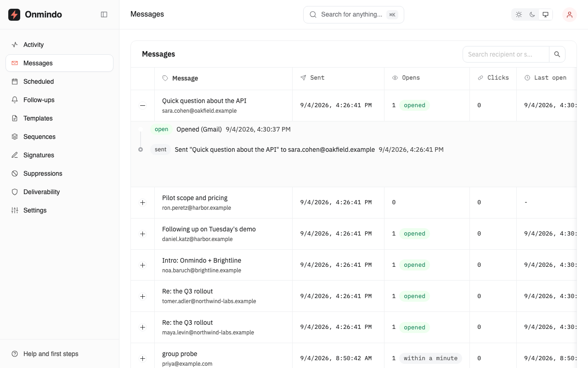Navigate to Follow-ups
The image size is (588, 368).
coord(60,100)
